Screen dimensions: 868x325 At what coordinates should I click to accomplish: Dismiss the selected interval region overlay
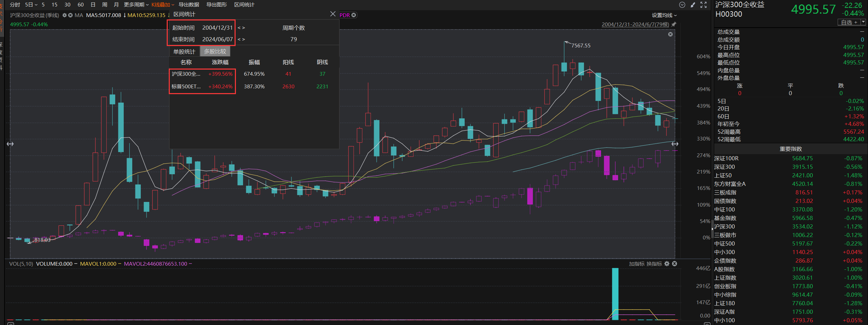[670, 34]
